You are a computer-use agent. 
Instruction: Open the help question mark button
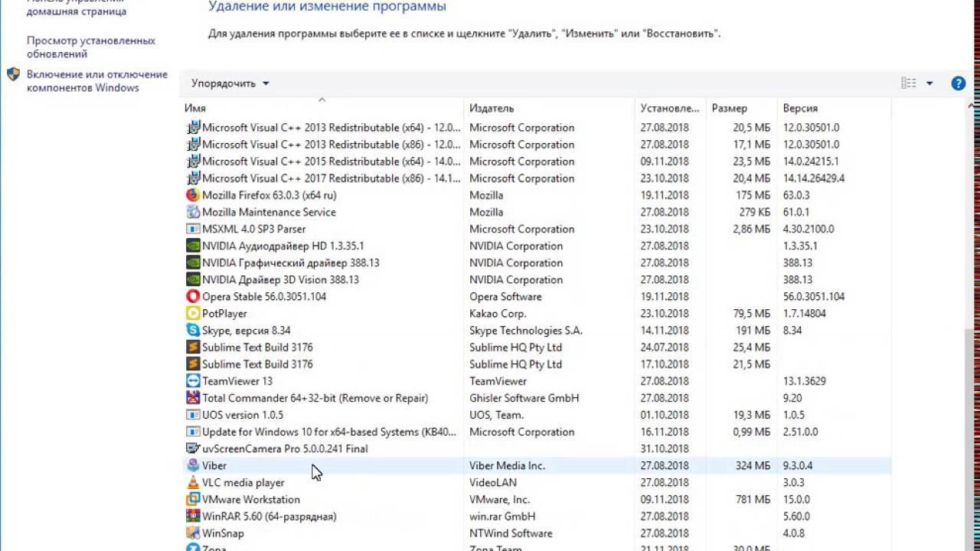(x=958, y=83)
